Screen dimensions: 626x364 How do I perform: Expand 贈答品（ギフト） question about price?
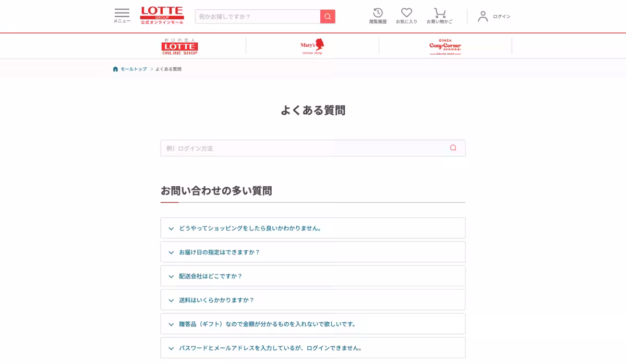click(x=313, y=324)
